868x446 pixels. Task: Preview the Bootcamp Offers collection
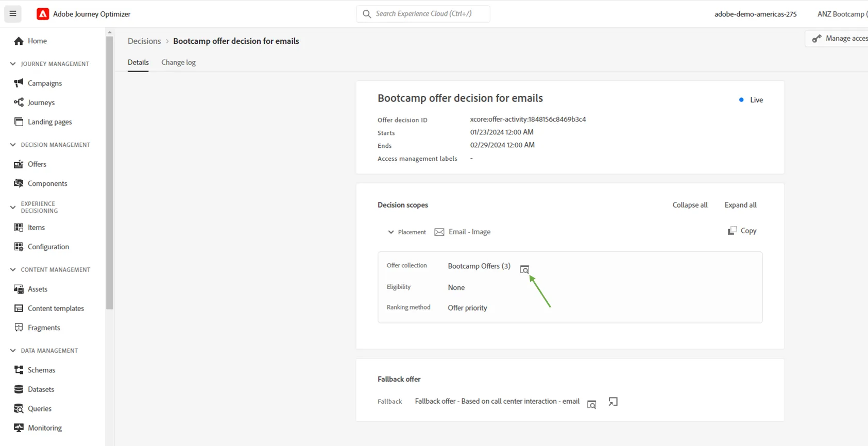pos(524,269)
